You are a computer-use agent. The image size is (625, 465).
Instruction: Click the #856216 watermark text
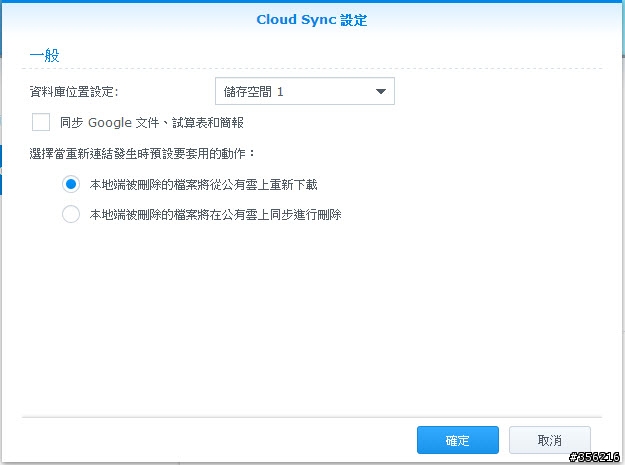click(x=594, y=457)
